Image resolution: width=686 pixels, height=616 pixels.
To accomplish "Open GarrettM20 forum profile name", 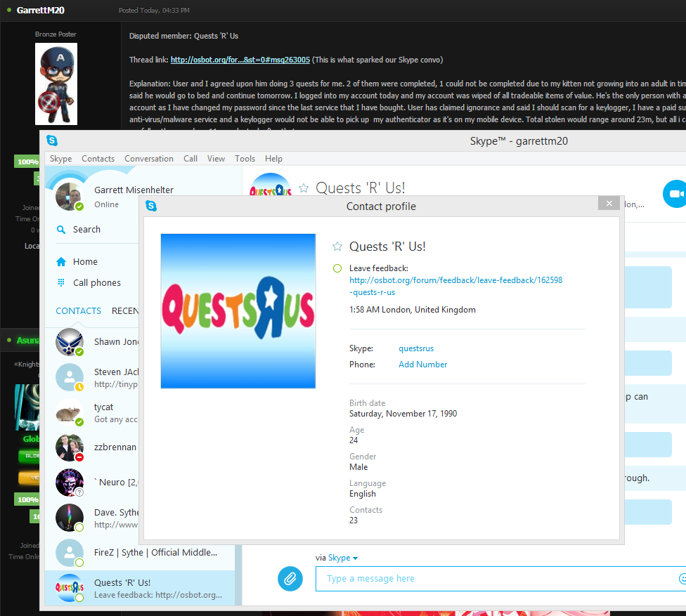I will coord(40,10).
